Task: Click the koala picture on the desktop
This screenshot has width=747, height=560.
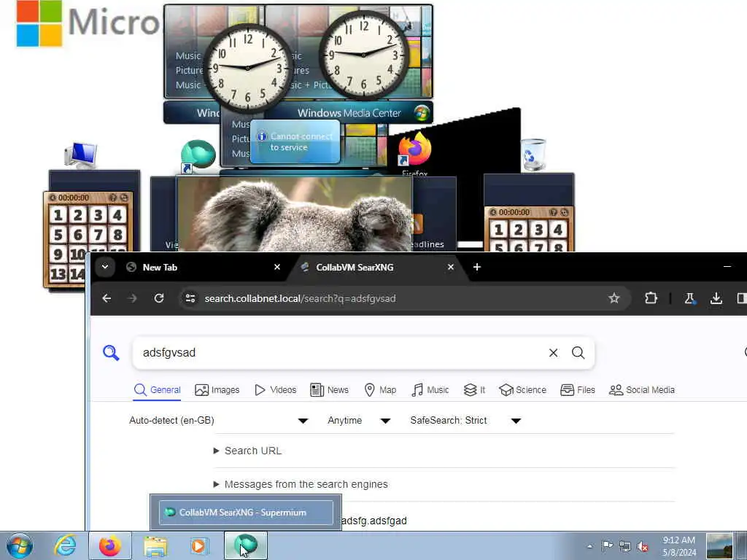Action: click(x=295, y=214)
